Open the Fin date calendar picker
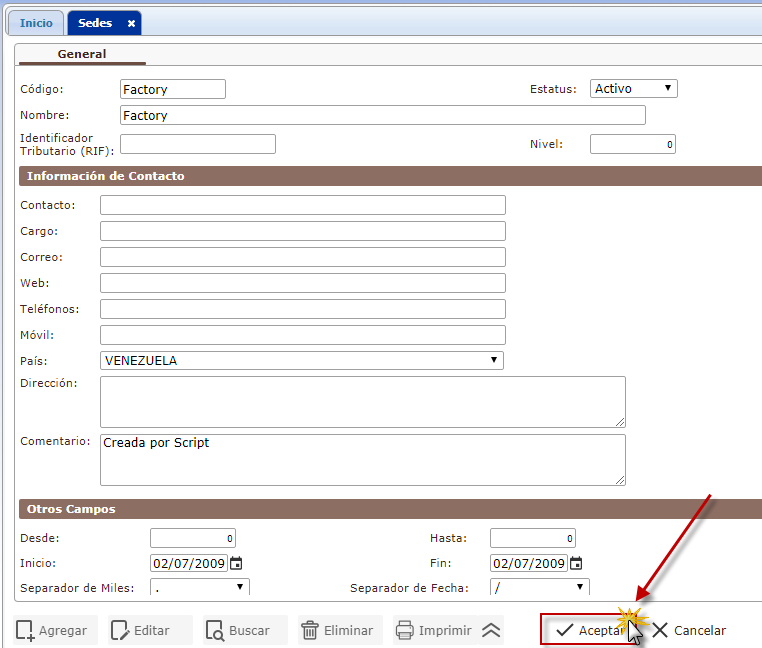Screen dimensions: 762x648 [x=576, y=563]
